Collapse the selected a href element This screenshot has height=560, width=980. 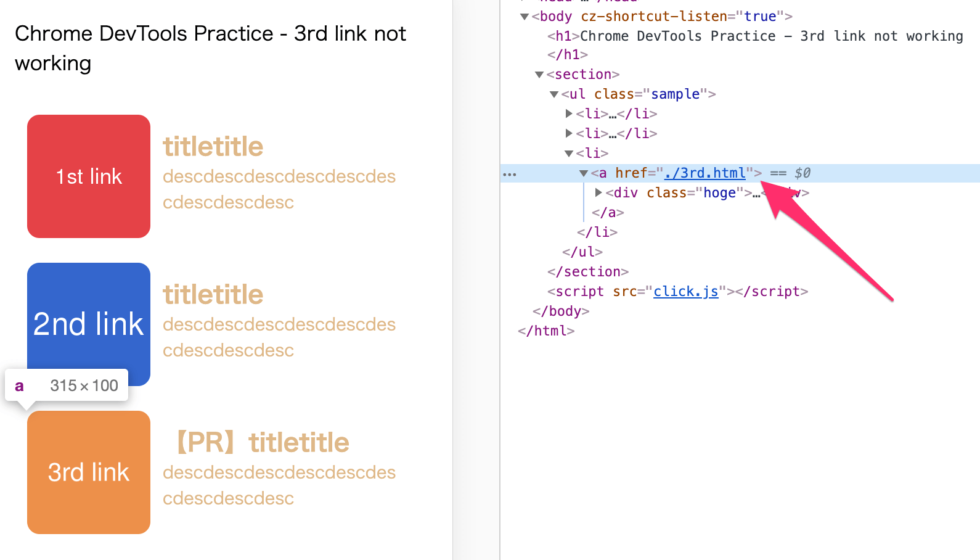[x=584, y=173]
